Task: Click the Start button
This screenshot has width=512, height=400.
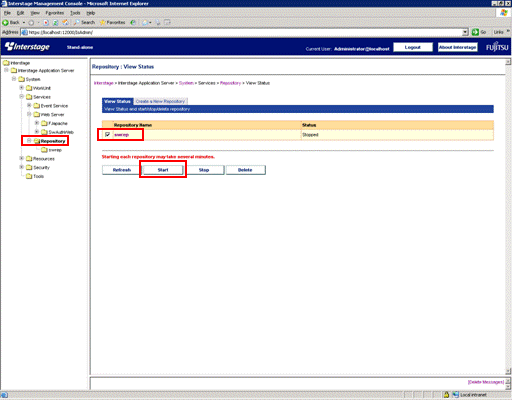Action: (163, 170)
